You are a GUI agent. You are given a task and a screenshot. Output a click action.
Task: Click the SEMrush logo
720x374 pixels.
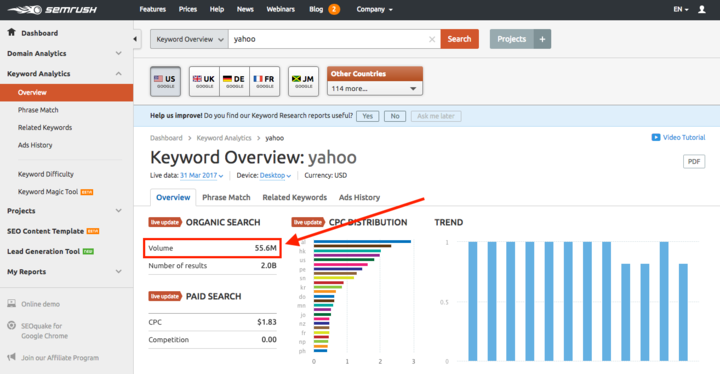tap(52, 10)
